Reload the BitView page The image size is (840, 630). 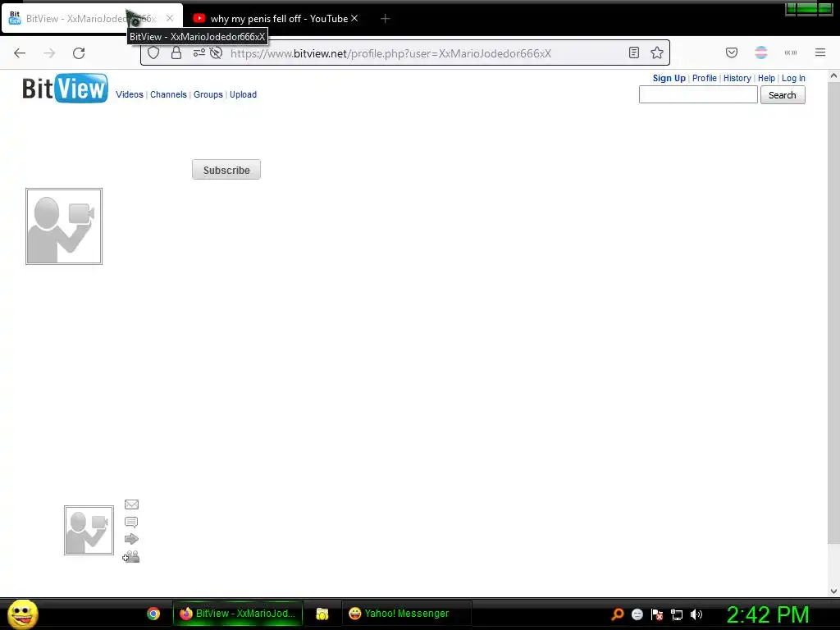pos(79,53)
